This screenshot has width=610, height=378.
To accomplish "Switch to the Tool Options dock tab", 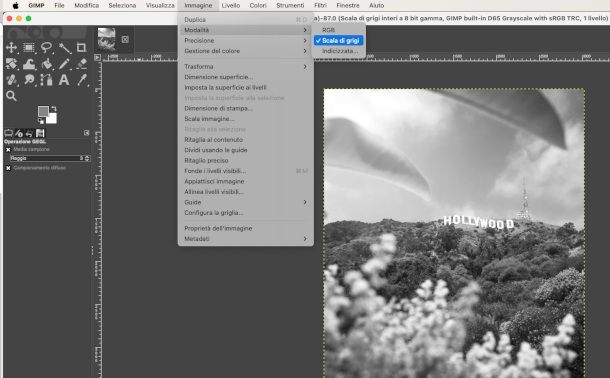I will 8,133.
